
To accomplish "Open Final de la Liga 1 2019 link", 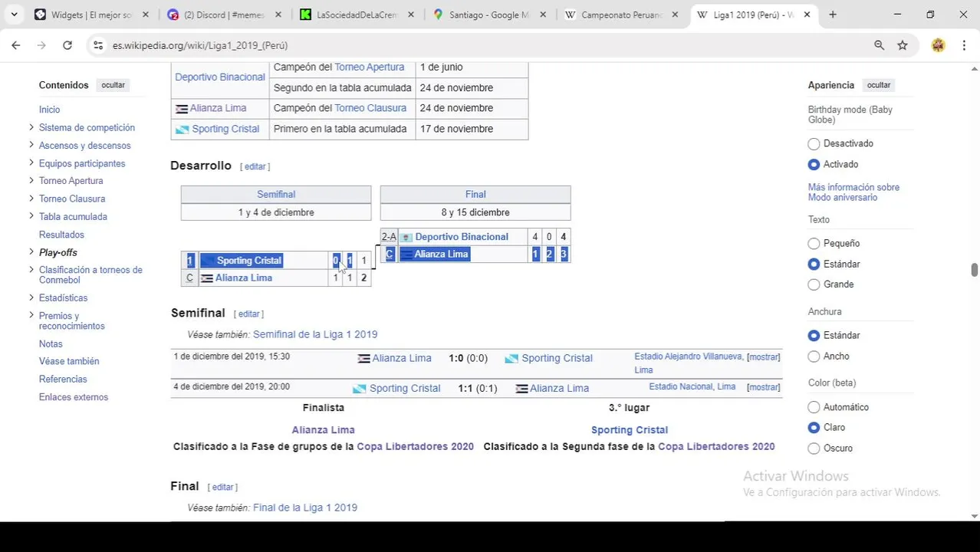I will (305, 508).
